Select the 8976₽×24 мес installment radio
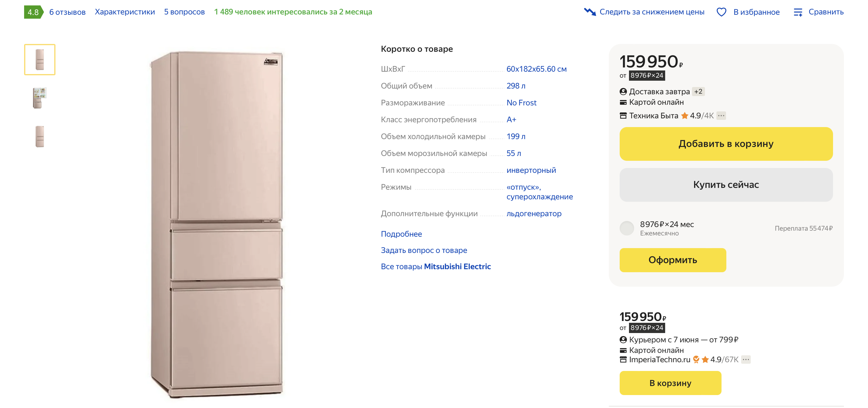Image resolution: width=868 pixels, height=408 pixels. click(627, 228)
